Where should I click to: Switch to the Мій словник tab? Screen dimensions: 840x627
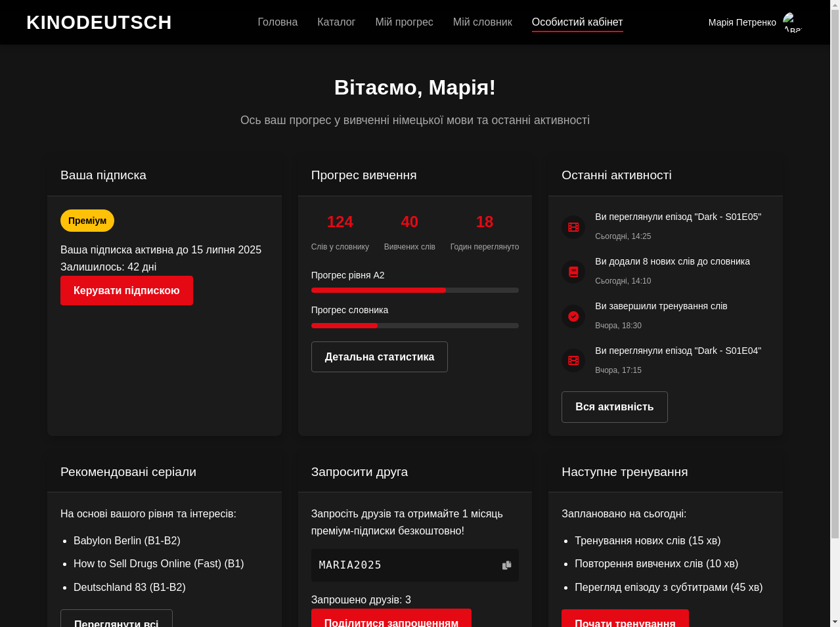click(482, 22)
